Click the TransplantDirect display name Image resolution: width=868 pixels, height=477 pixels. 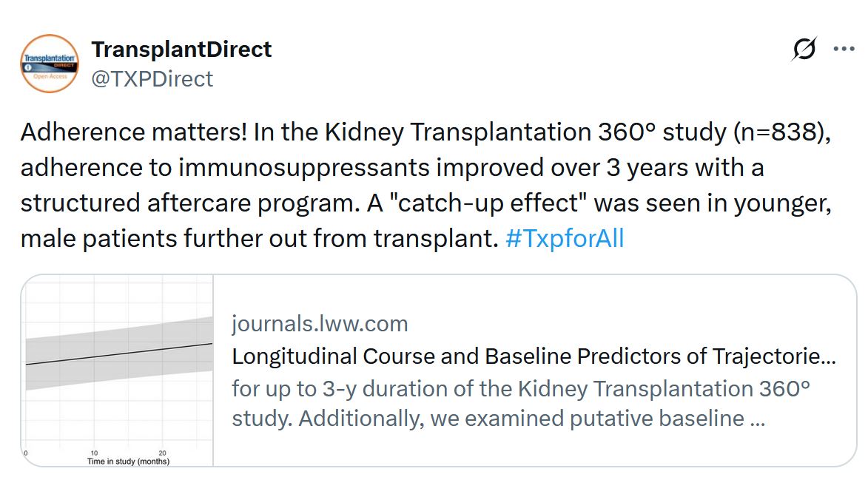pos(181,50)
